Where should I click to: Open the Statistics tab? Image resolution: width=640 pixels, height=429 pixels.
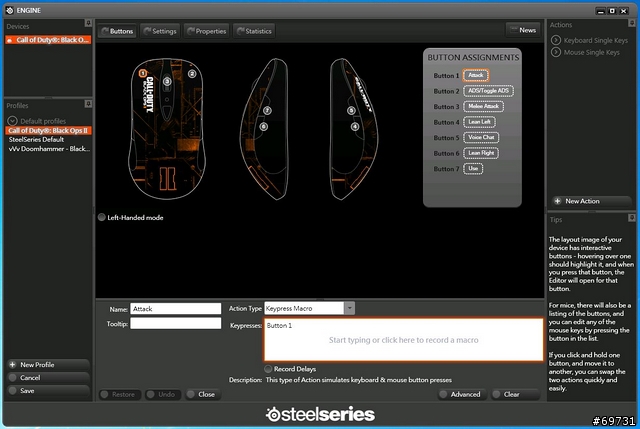(254, 31)
